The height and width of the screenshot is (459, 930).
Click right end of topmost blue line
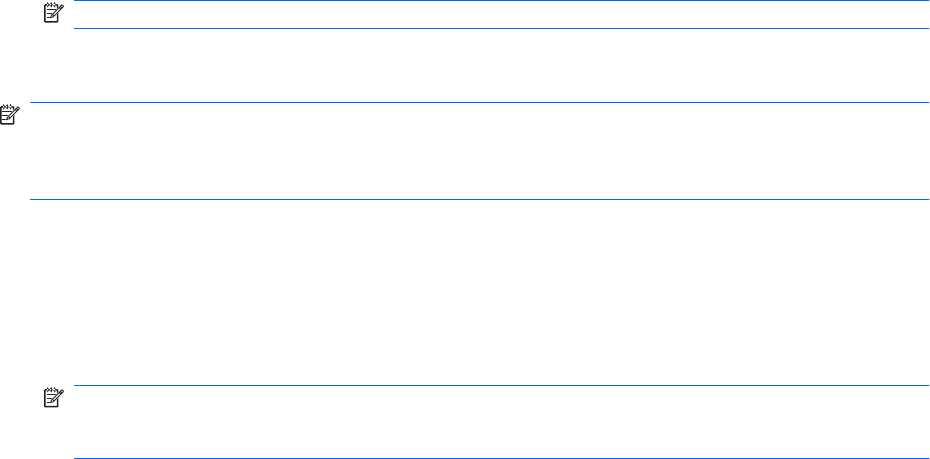pyautogui.click(x=925, y=1)
